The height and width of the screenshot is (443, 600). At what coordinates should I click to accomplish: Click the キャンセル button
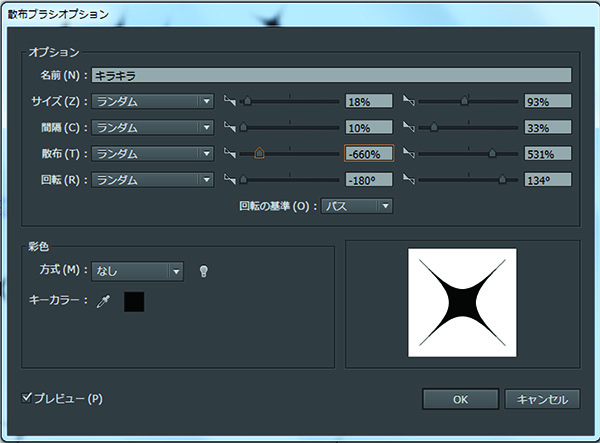(x=542, y=399)
